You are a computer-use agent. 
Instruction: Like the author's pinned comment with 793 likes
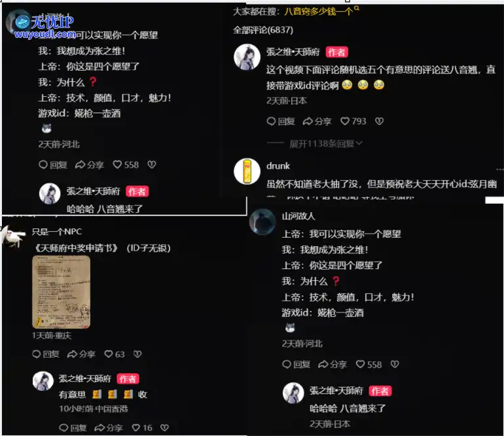pos(353,121)
